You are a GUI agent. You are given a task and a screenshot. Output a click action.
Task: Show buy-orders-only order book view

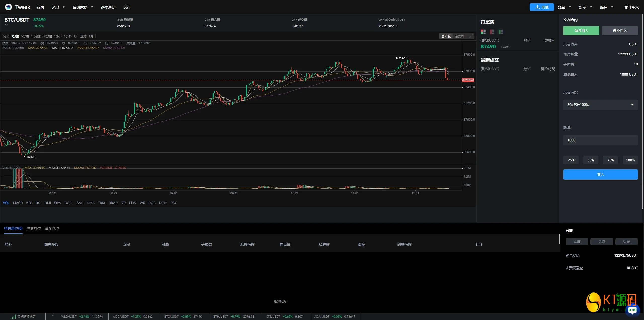pos(501,32)
